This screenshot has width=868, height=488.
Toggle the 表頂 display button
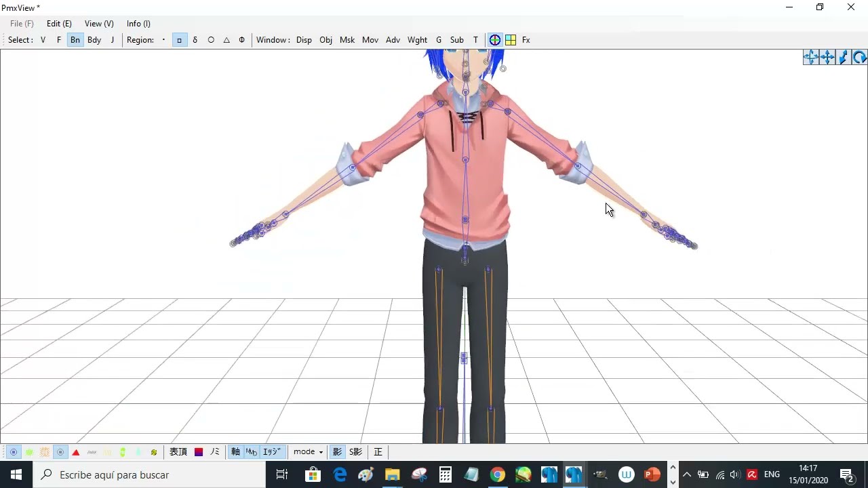coord(178,452)
